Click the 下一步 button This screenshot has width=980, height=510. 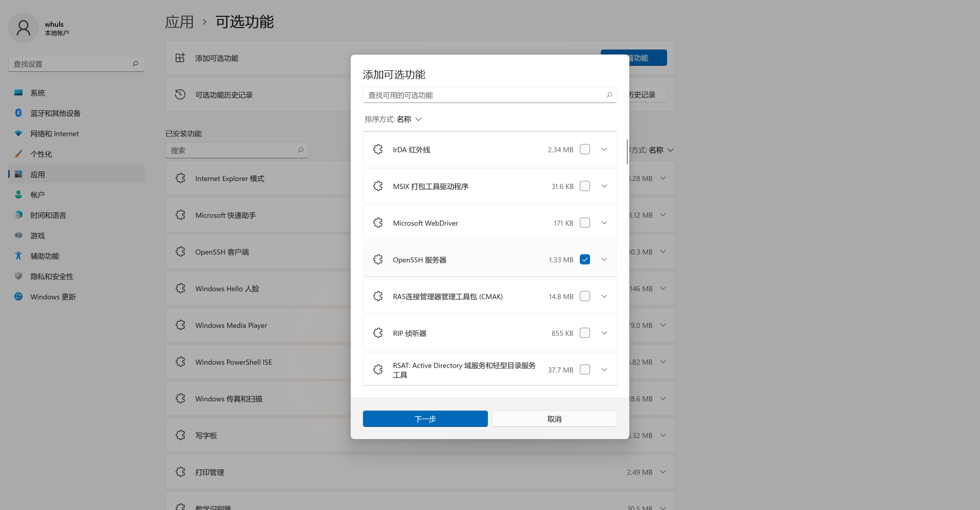(x=425, y=419)
